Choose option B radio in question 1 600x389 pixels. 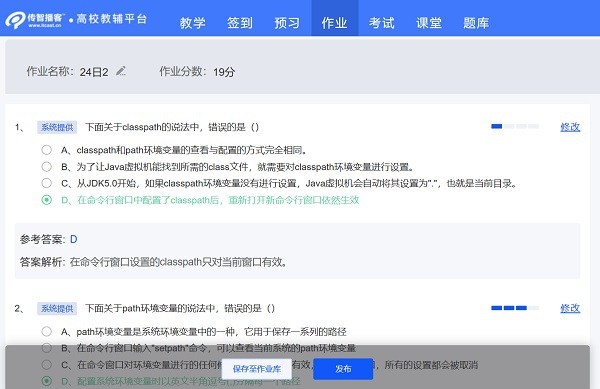(x=47, y=166)
